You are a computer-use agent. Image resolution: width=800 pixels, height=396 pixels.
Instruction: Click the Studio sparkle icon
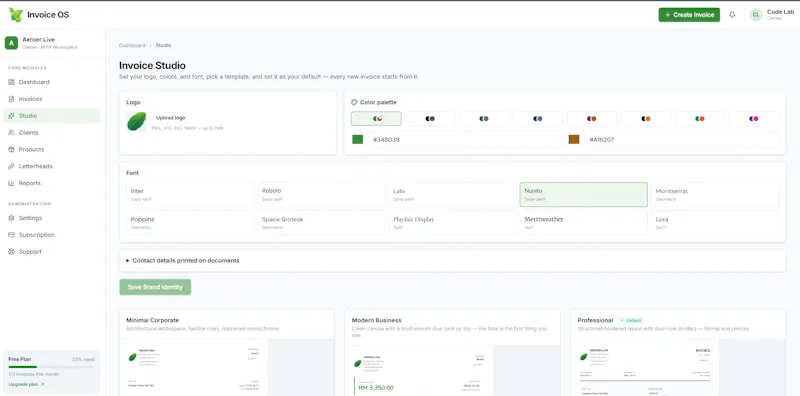coord(11,116)
